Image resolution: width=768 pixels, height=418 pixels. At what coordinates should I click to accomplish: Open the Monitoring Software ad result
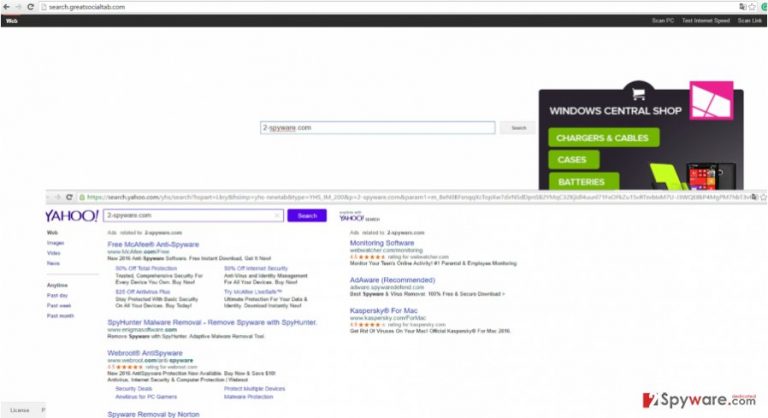382,243
